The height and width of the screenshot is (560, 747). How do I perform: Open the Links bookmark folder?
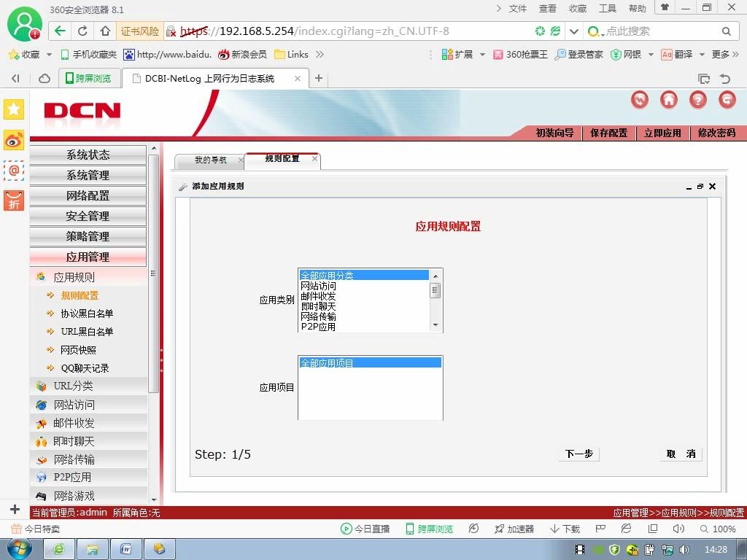(x=292, y=54)
